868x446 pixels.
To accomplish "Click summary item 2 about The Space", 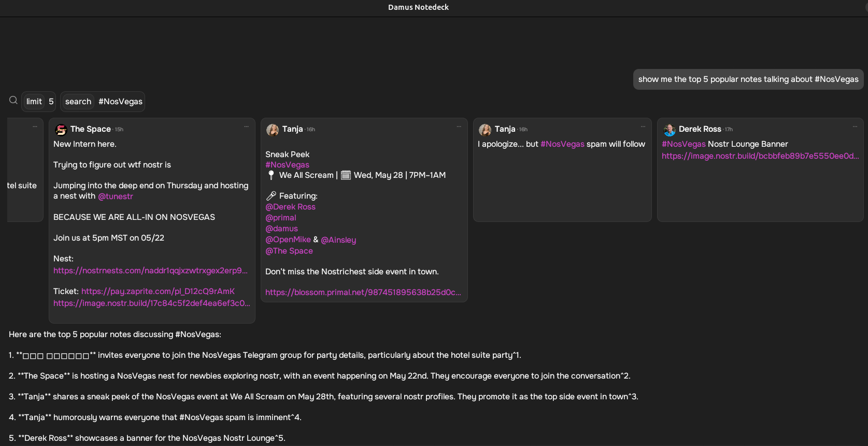I will pos(319,376).
